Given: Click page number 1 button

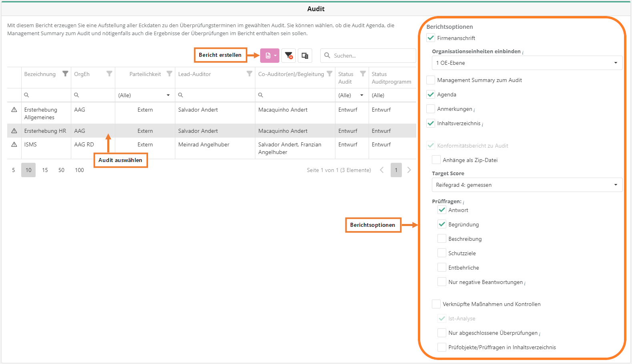Looking at the screenshot, I should tap(396, 170).
